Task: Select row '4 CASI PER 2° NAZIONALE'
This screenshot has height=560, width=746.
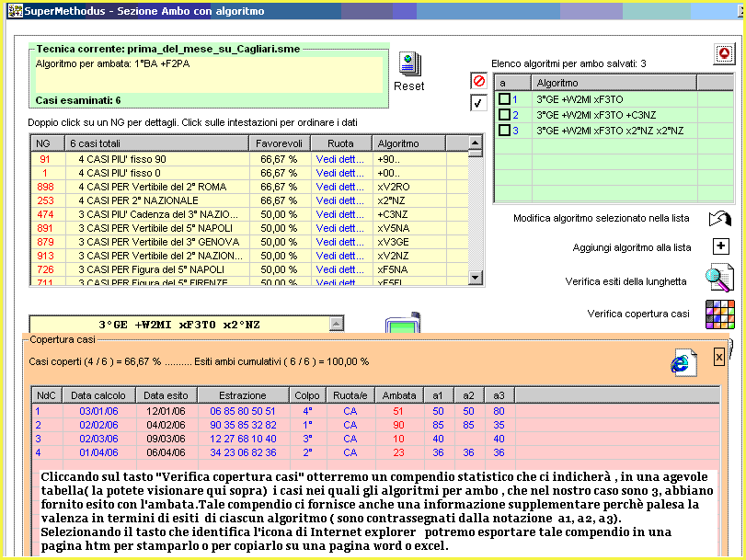Action: [249, 200]
